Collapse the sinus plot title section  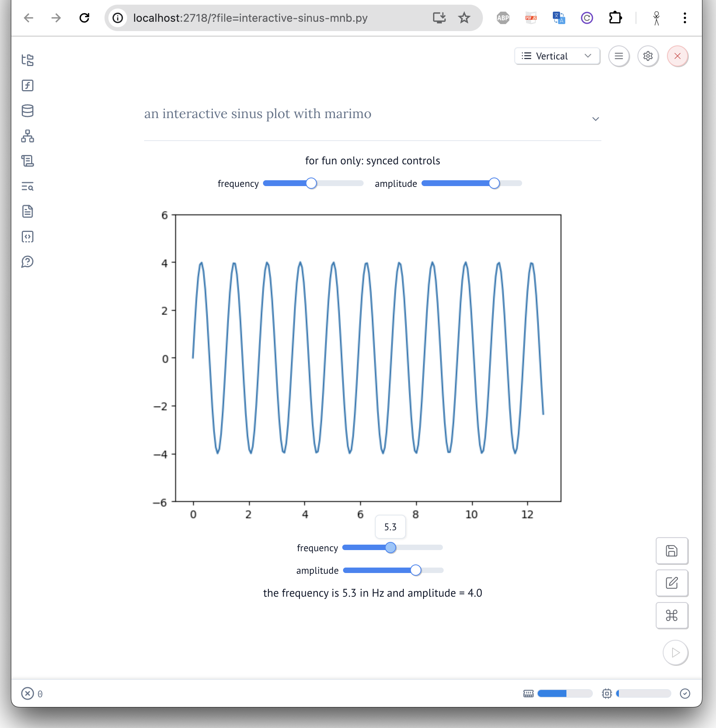(x=595, y=119)
